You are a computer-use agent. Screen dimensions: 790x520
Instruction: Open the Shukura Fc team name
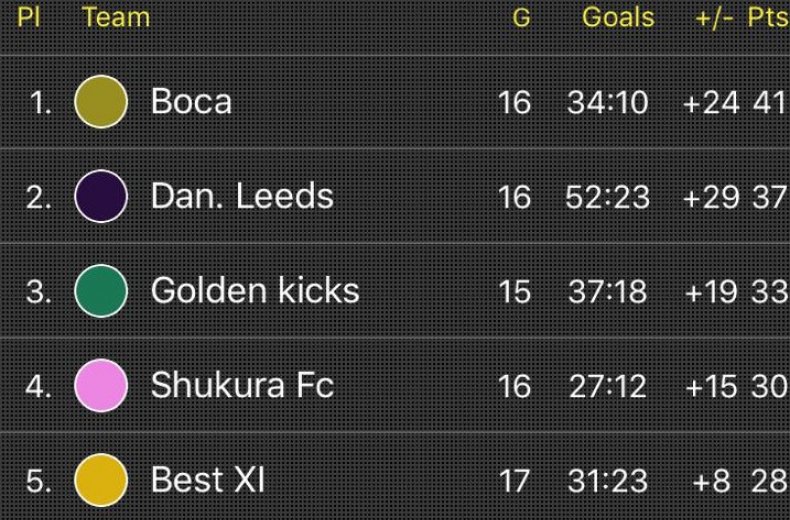[x=242, y=385]
